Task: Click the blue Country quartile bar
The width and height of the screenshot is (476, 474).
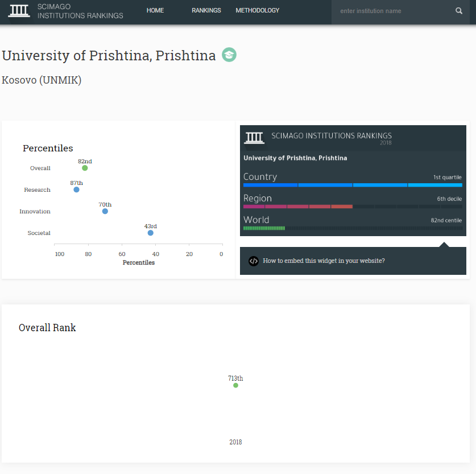Action: [x=353, y=185]
